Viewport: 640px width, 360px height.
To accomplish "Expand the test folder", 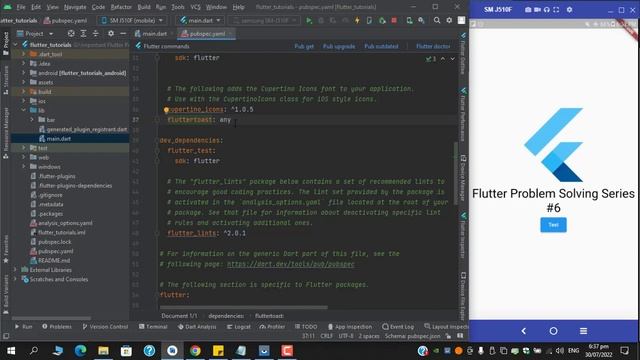I will point(23,148).
